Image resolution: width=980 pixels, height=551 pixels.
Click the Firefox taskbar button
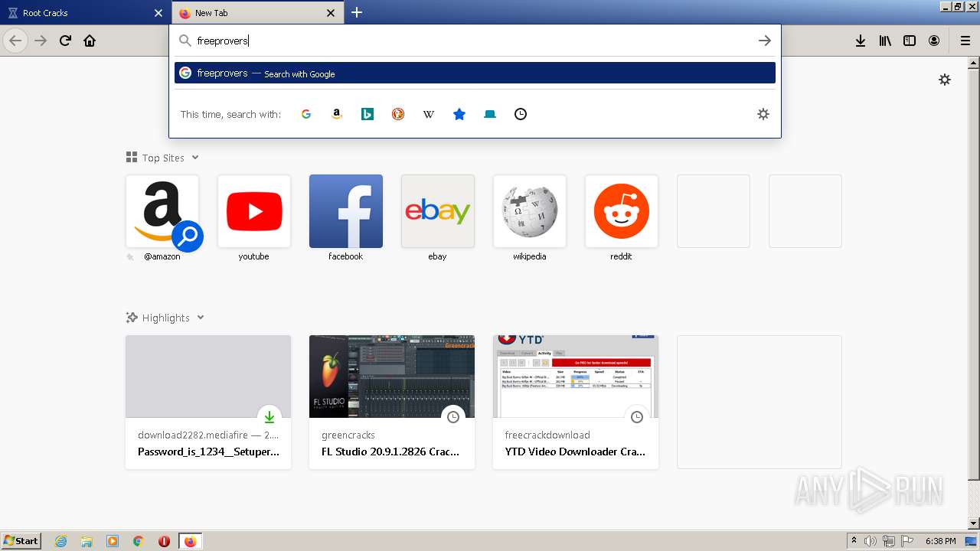[190, 541]
